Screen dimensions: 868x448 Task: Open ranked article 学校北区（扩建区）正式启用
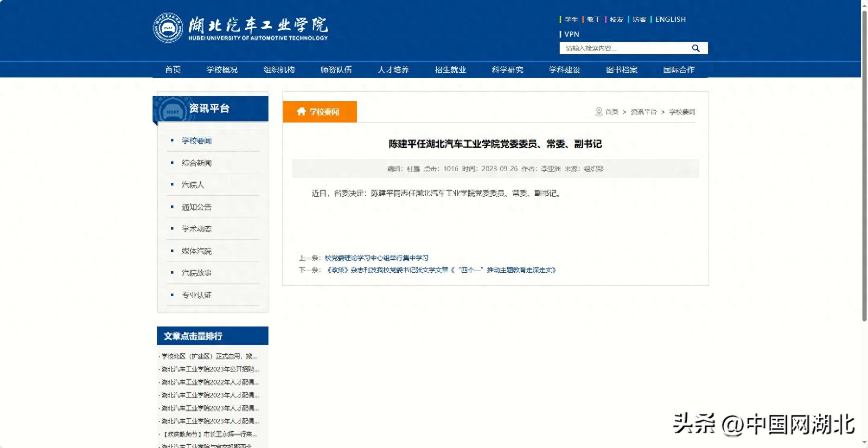(209, 356)
